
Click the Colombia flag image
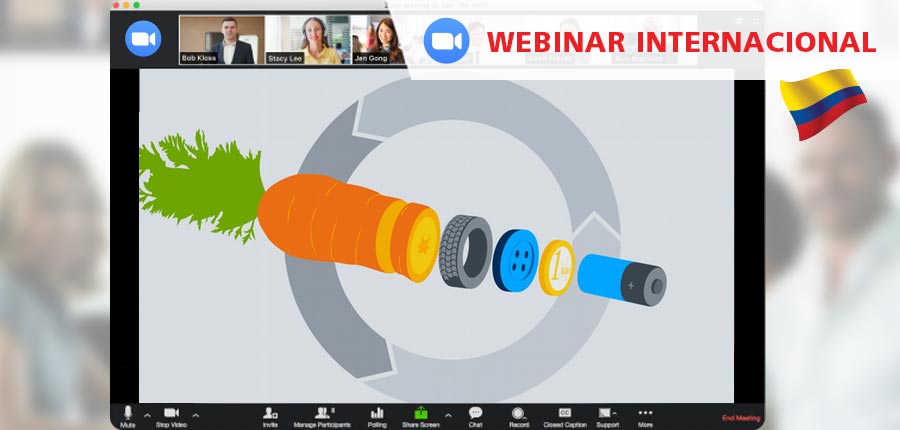click(x=822, y=103)
